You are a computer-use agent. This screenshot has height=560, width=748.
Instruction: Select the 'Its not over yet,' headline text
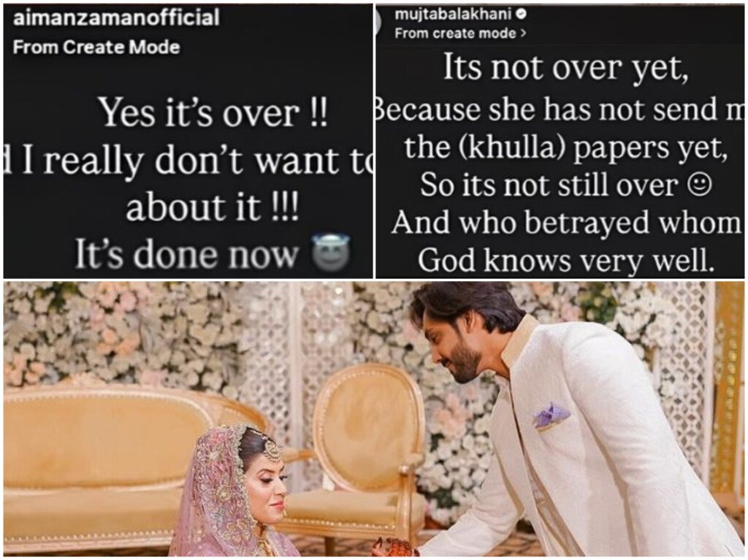[566, 68]
